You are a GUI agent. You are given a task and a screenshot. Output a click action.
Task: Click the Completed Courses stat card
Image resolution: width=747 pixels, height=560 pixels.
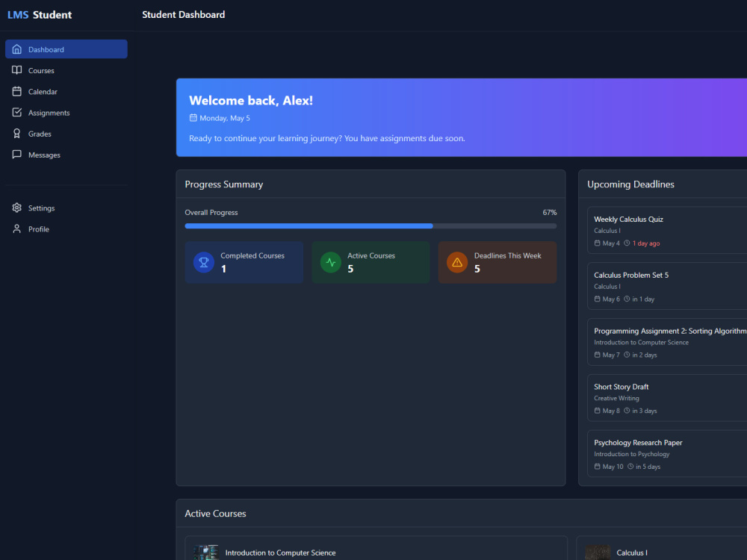[x=244, y=262]
